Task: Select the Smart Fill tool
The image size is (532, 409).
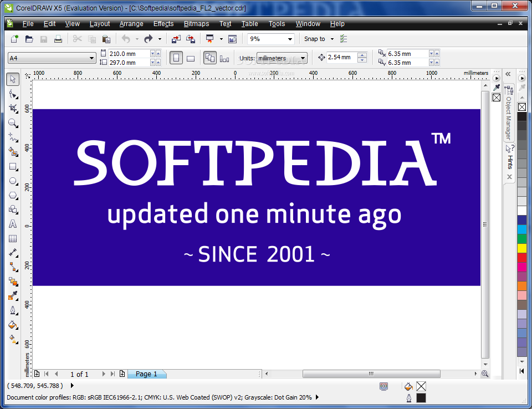Action: 13,152
